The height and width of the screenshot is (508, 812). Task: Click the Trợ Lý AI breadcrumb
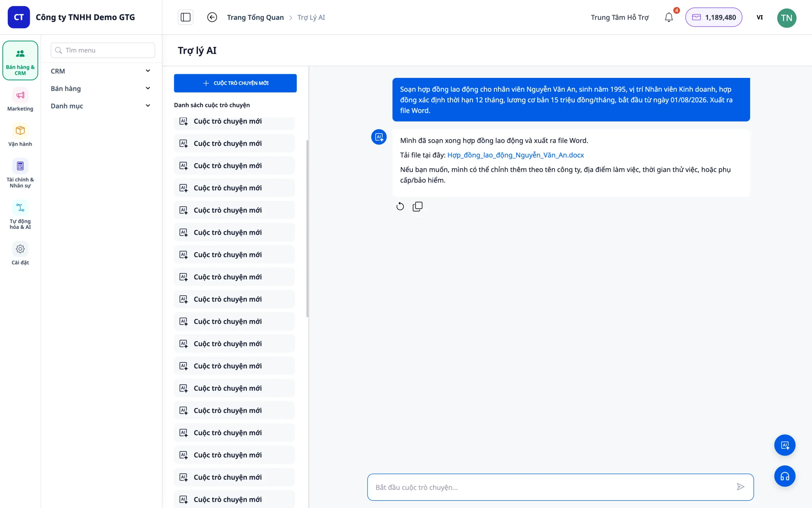311,17
